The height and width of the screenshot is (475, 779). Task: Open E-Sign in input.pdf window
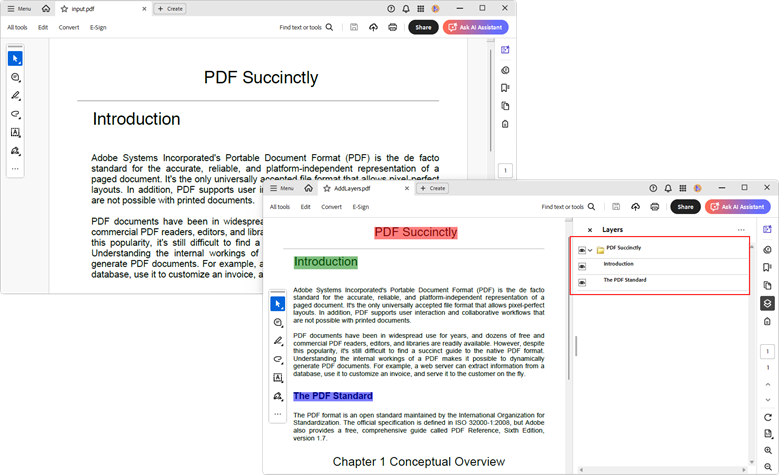click(x=98, y=27)
